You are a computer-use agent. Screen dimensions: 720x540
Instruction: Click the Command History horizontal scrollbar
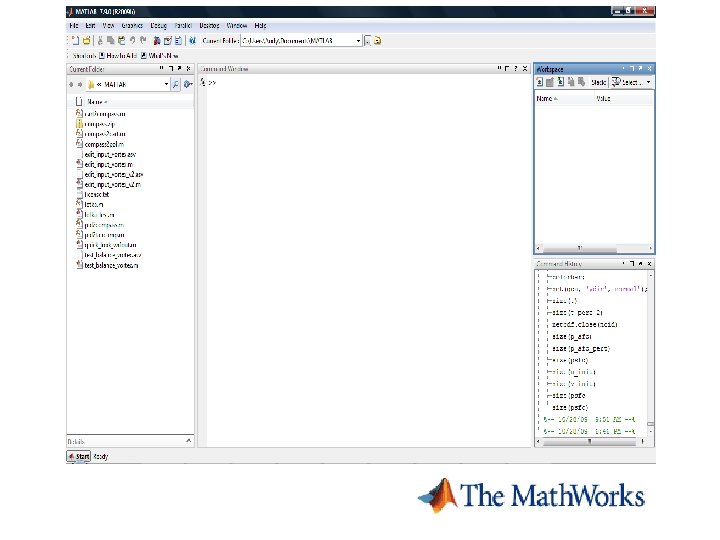pyautogui.click(x=590, y=441)
